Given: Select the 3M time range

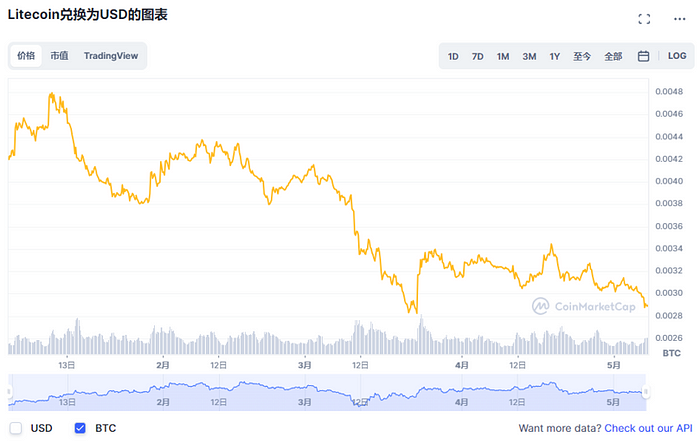Looking at the screenshot, I should (x=529, y=56).
